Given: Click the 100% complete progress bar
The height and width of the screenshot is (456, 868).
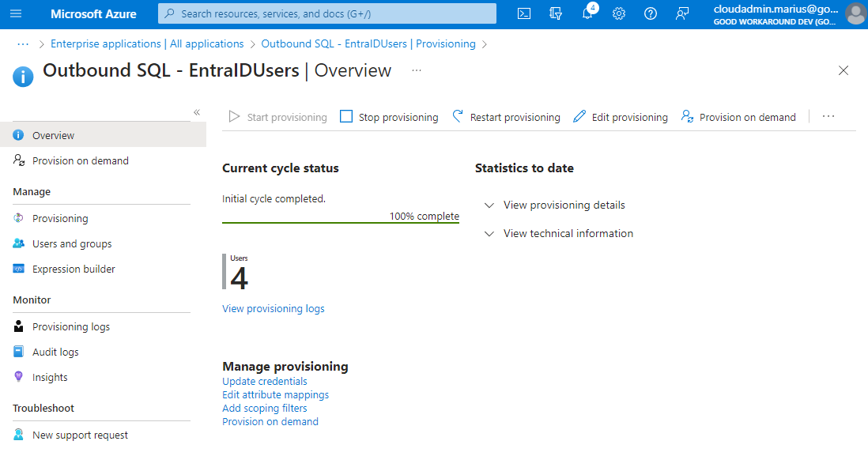Looking at the screenshot, I should 341,223.
